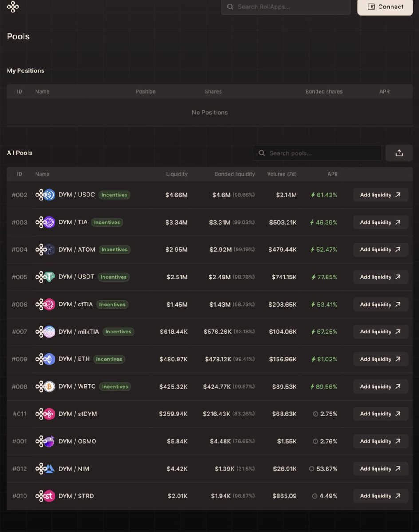Click the My Positions heading
419x532 pixels.
tap(26, 70)
